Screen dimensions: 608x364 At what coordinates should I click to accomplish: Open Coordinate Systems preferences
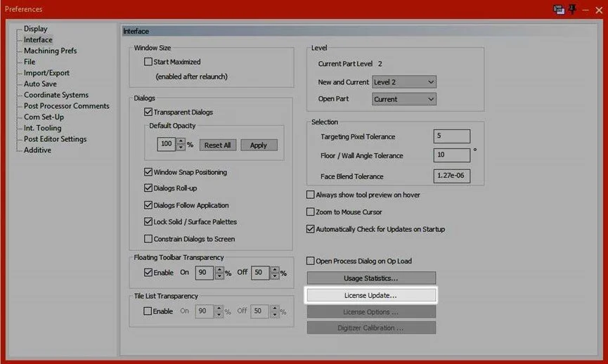(x=56, y=95)
